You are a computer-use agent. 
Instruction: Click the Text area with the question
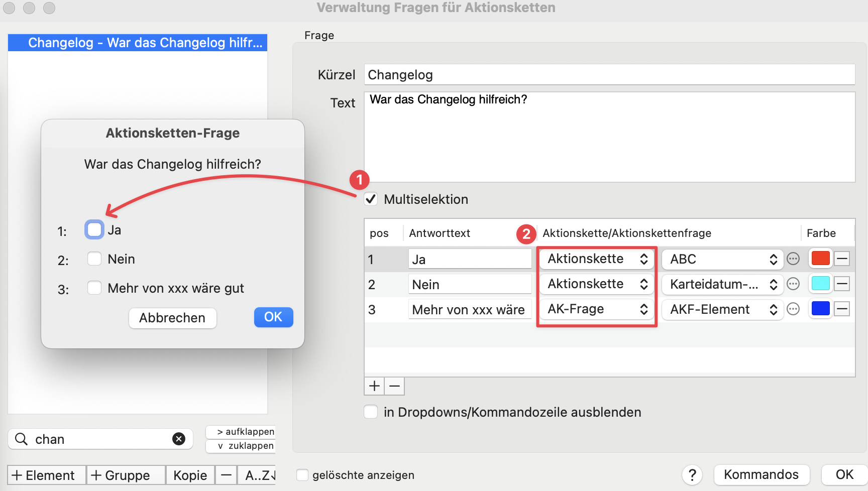[609, 137]
